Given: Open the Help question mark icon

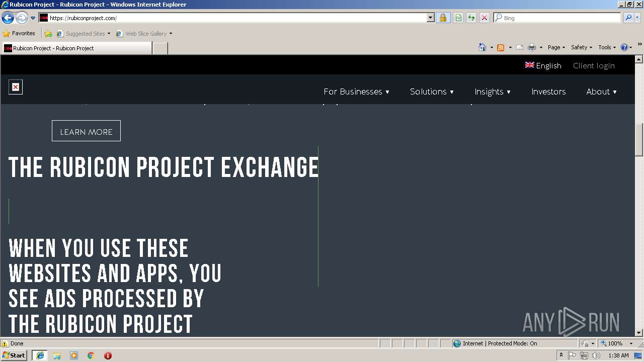Looking at the screenshot, I should click(624, 47).
